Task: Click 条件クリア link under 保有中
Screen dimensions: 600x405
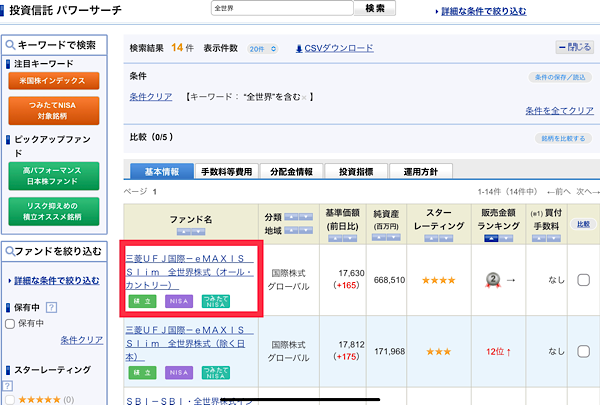Action: (x=82, y=340)
